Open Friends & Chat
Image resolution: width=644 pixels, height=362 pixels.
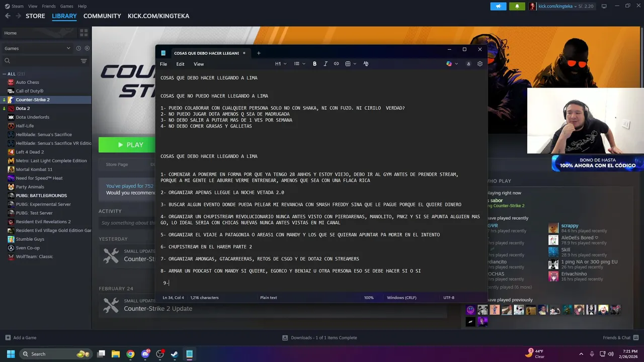(x=620, y=338)
